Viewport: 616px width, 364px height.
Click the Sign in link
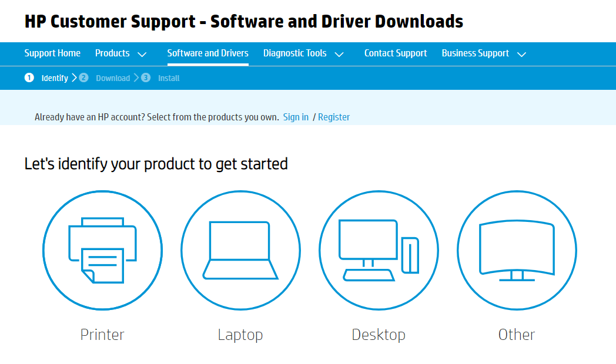tap(296, 117)
